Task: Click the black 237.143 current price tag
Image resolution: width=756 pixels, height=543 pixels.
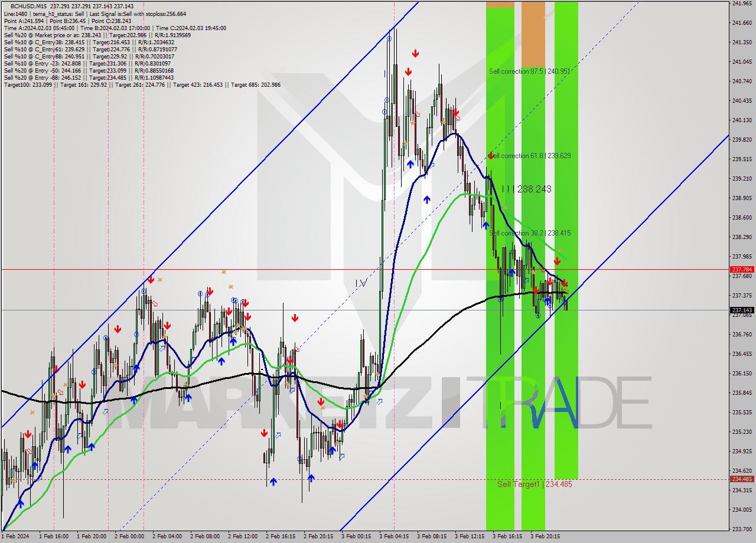Action: point(742,310)
